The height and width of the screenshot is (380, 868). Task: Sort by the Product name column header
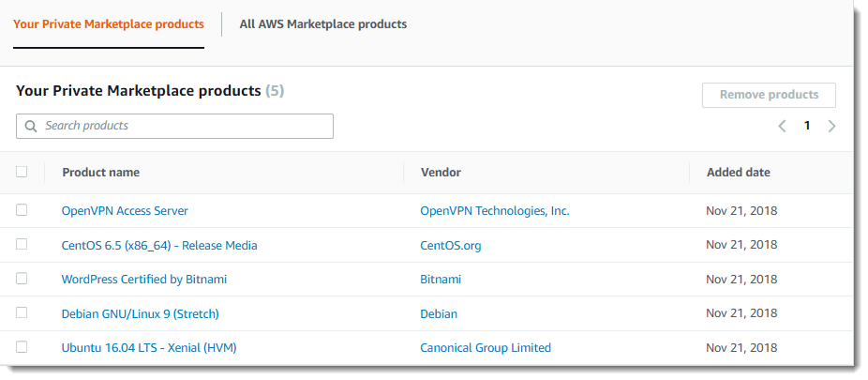tap(100, 173)
